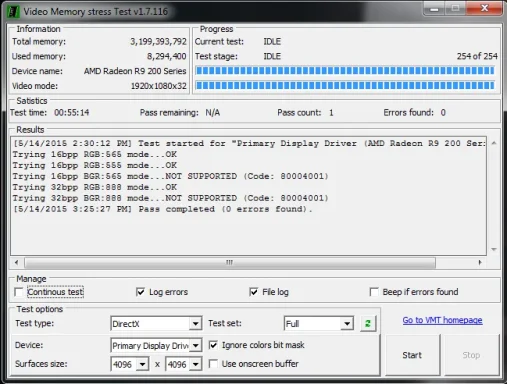Screen dimensions: 507x384
Task: Click the Results vertical scroll up arrow
Action: coord(494,143)
